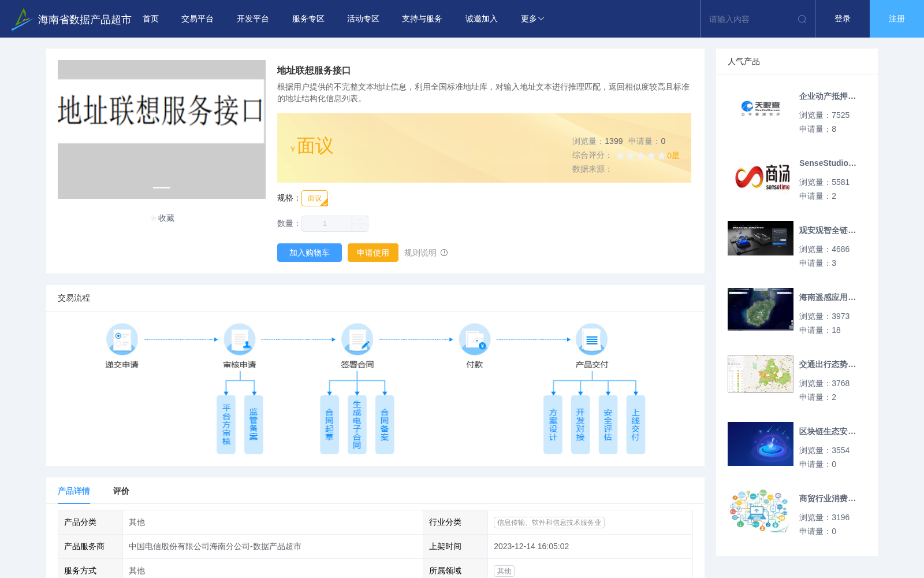
Task: Select the 面议 specification option
Action: [315, 198]
